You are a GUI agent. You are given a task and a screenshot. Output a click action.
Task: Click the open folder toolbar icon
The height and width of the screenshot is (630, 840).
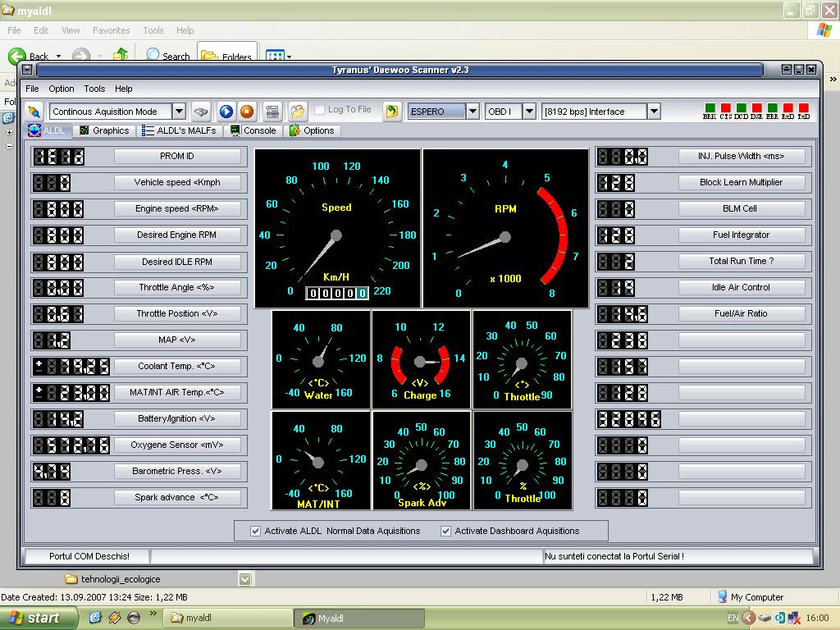coord(297,112)
